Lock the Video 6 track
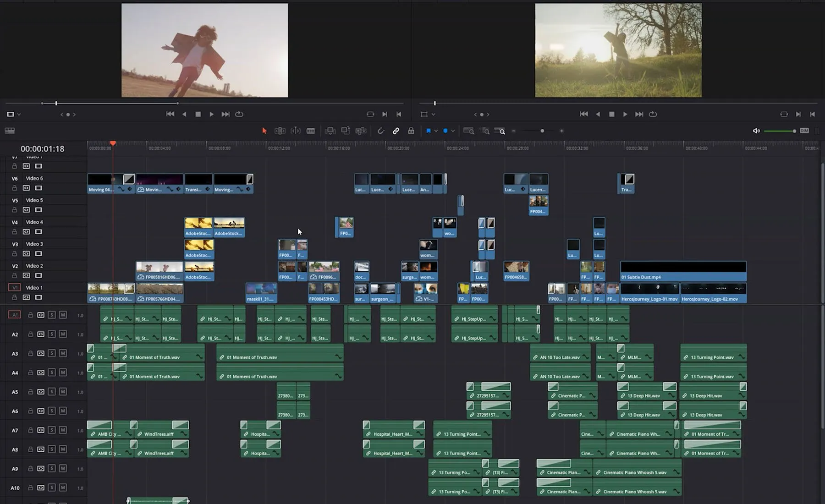This screenshot has width=825, height=504. point(15,188)
